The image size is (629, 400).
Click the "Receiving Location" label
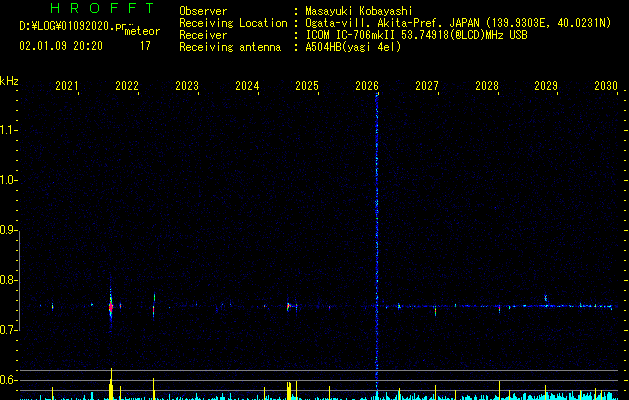pyautogui.click(x=233, y=23)
